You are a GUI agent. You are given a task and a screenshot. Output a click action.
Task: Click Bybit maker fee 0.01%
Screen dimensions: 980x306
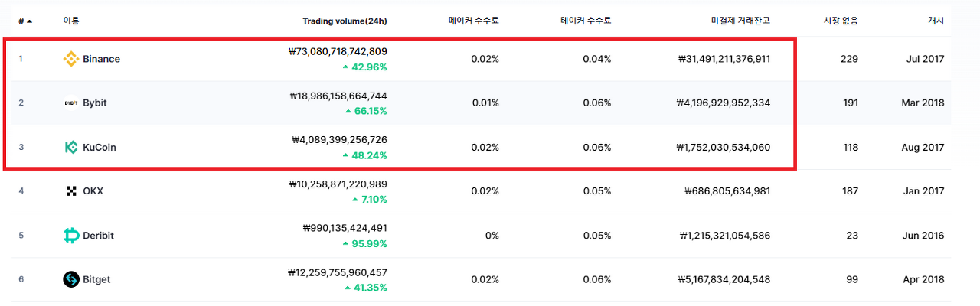485,103
